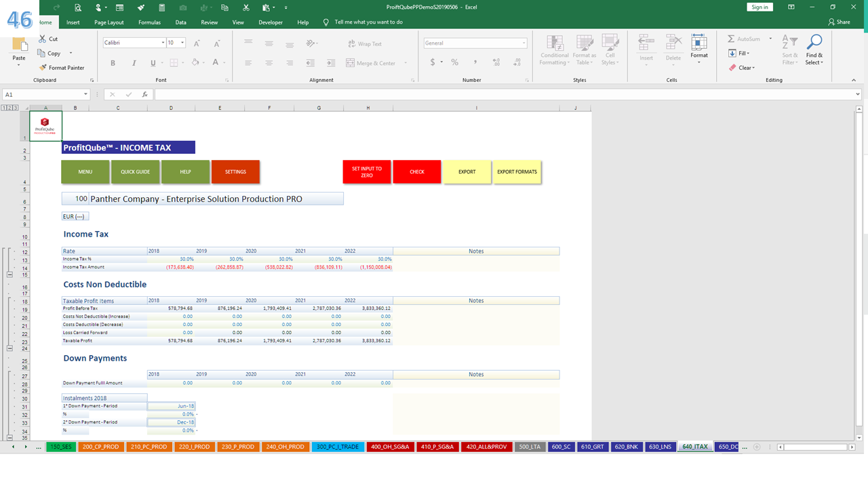Open the cell borders dropdown arrow
Viewport: 868px width, 488px height.
click(182, 63)
